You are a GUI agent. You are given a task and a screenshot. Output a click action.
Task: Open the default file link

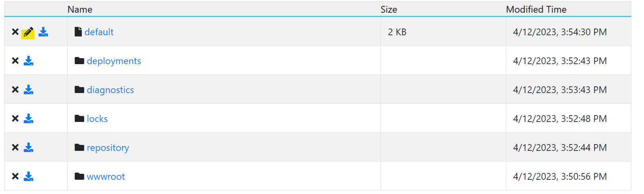99,32
